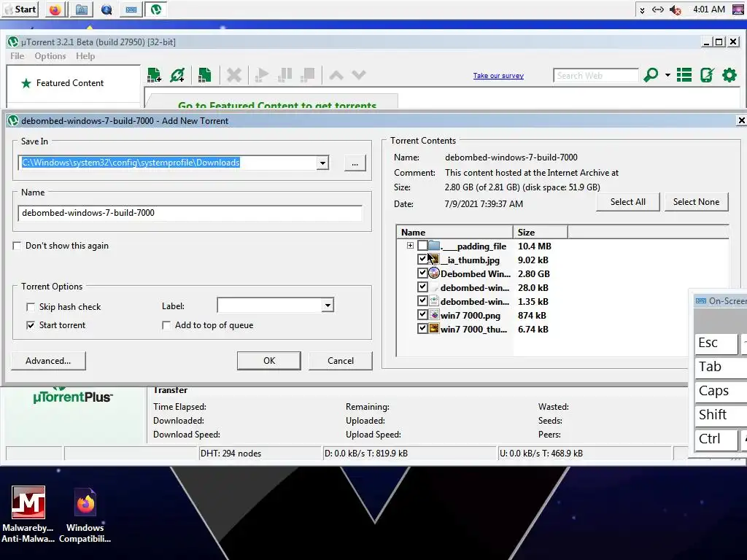Open the search provider dropdown arrow
Image resolution: width=747 pixels, height=560 pixels.
(667, 75)
